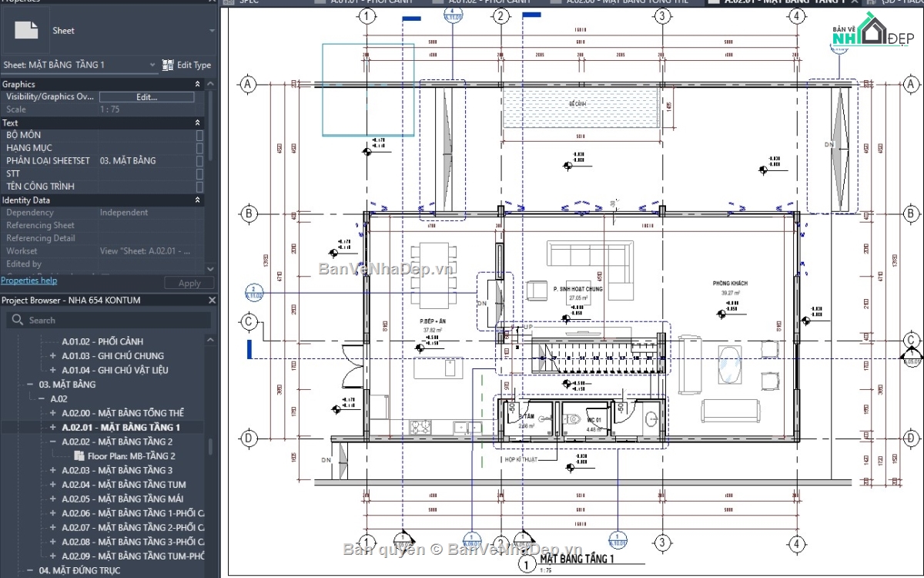Image resolution: width=924 pixels, height=578 pixels.
Task: Collapse the 04. MẶT ĐỨNG TRỤC group
Action: click(30, 570)
